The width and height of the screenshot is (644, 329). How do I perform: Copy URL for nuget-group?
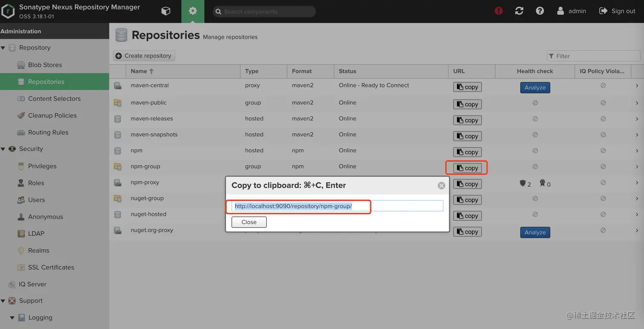[x=467, y=200]
